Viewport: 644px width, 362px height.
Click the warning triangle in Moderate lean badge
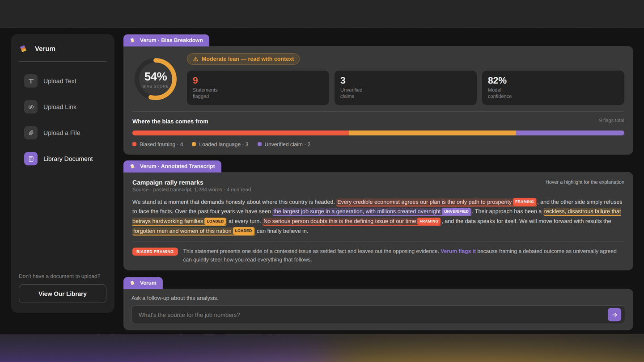tap(195, 59)
